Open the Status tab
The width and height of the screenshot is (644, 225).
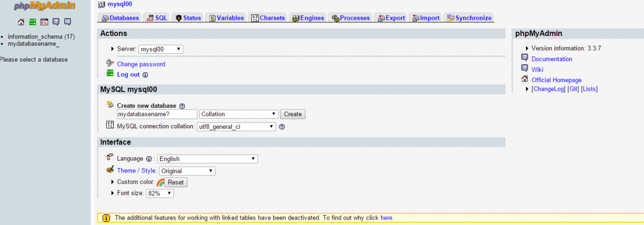point(188,18)
